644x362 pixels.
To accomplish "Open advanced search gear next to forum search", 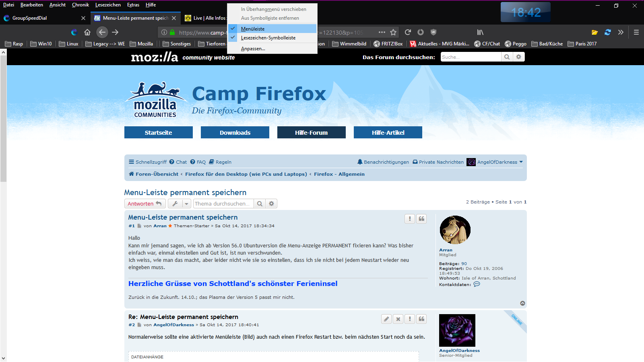I will click(x=519, y=57).
